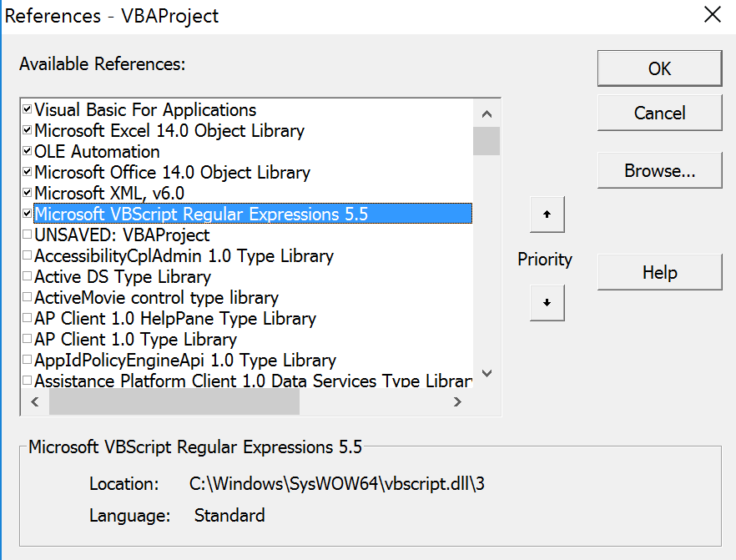Click the horizontal scrollbar thumb
Screen dimensions: 736x560
pyautogui.click(x=174, y=401)
